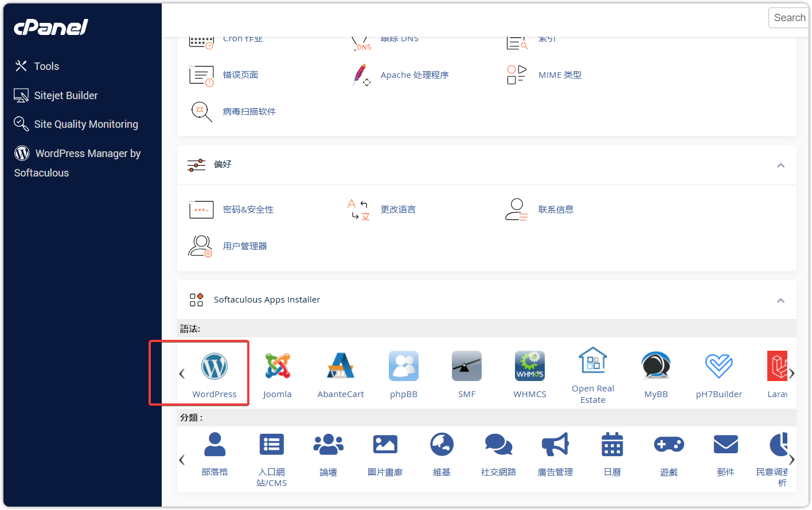
Task: Open the WordPress installer icon
Action: coord(214,366)
